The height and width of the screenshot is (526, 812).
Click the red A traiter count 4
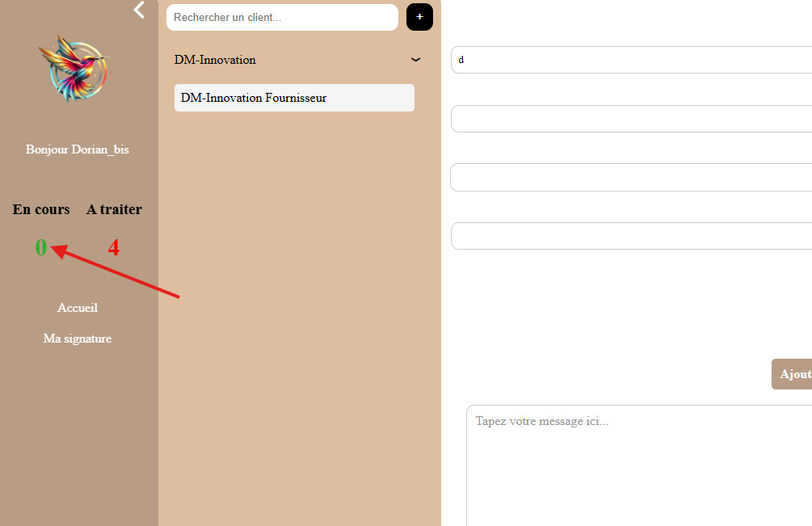point(114,247)
